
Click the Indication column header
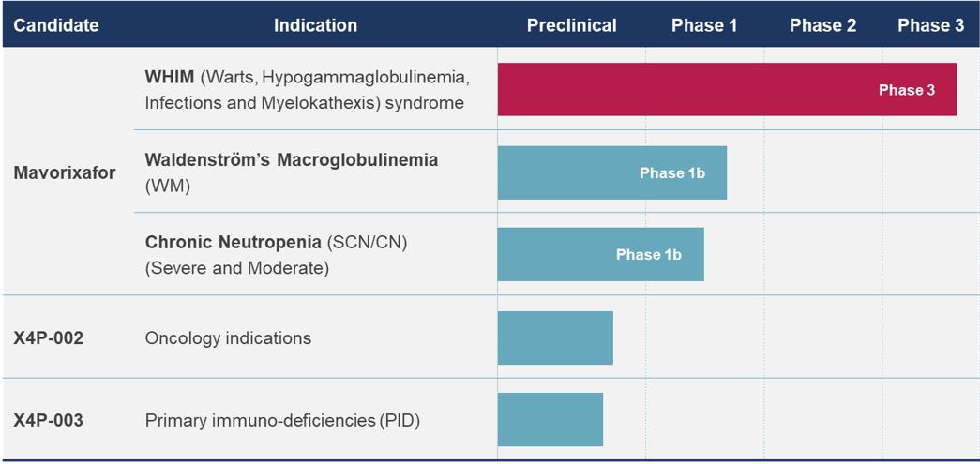pos(315,25)
